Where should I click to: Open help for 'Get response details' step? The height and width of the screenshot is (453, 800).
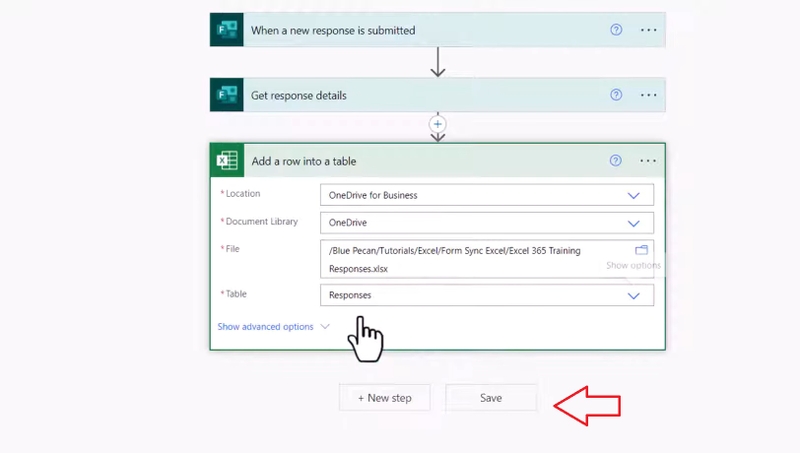616,95
